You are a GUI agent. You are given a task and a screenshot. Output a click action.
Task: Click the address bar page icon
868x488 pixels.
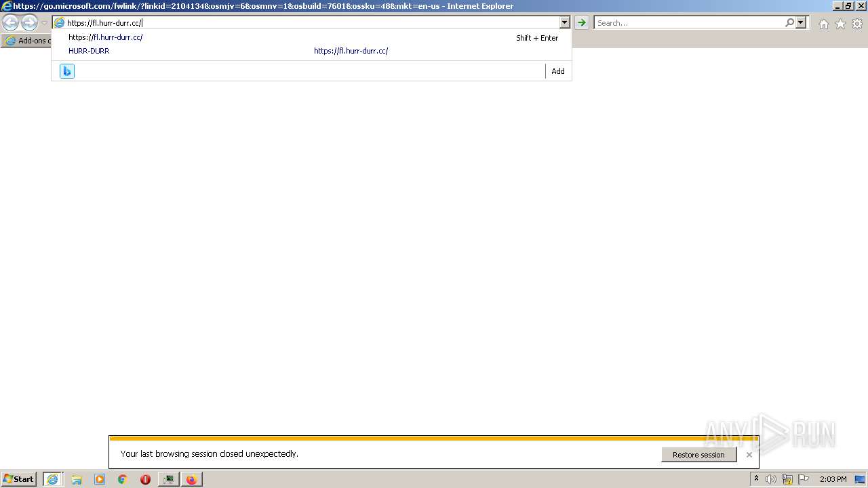click(x=59, y=23)
